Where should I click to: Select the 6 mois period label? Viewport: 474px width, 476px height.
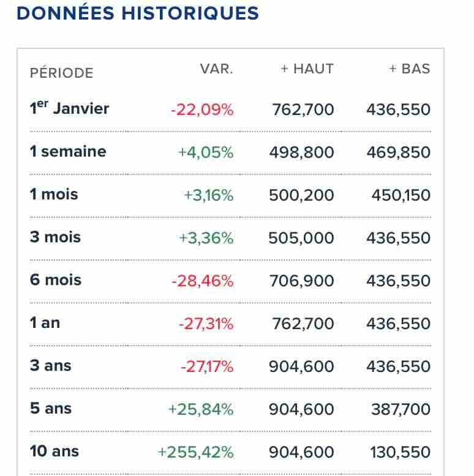point(56,280)
